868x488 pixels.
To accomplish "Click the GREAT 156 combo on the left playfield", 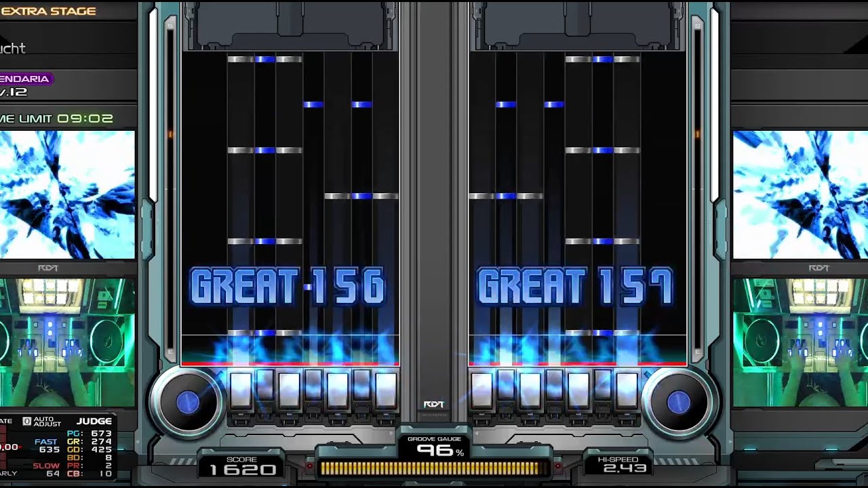I will [x=288, y=286].
